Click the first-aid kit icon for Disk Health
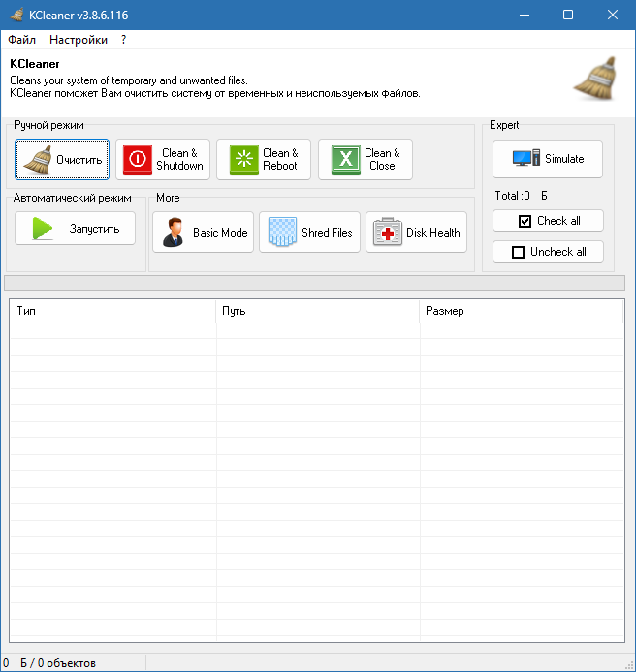 point(388,232)
